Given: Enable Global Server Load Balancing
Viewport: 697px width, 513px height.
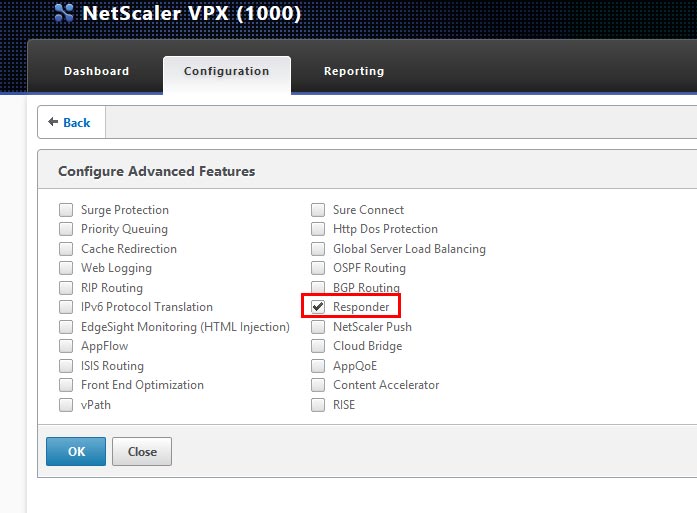Looking at the screenshot, I should click(x=318, y=249).
